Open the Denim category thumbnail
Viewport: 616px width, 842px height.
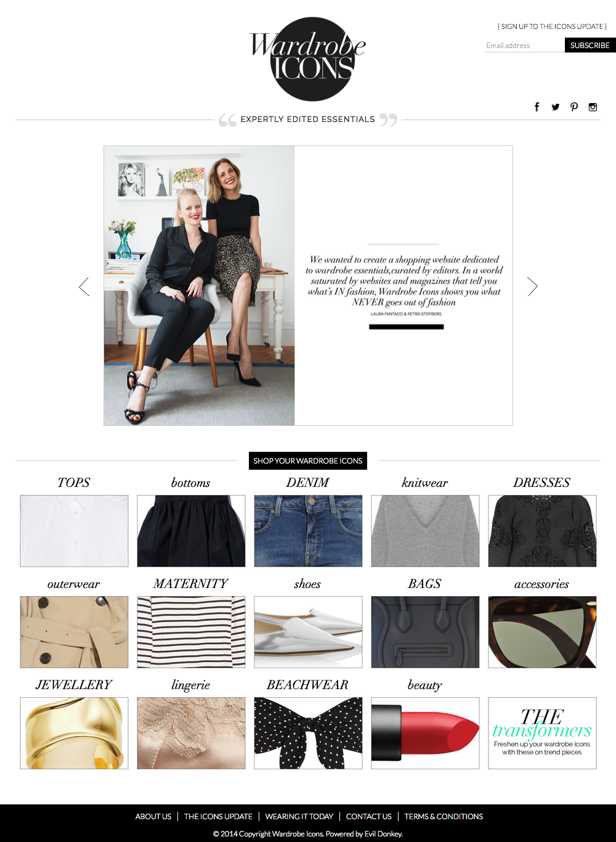(x=308, y=531)
